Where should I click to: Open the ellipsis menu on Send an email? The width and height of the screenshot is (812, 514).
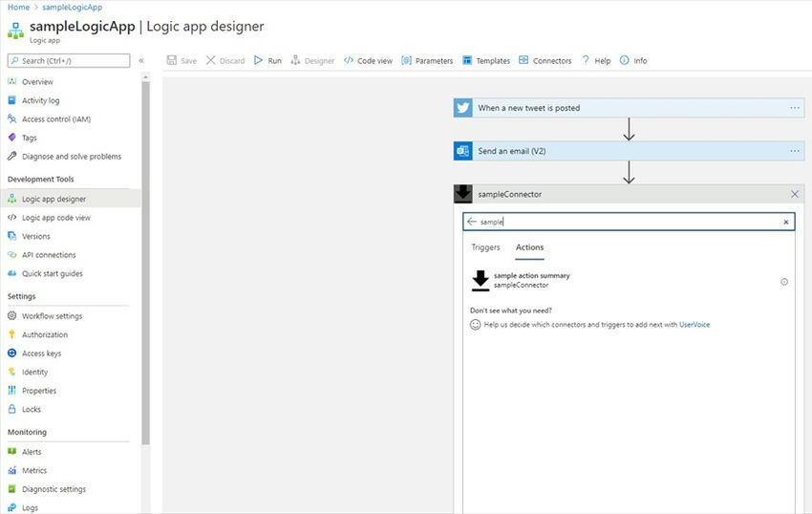[x=795, y=151]
